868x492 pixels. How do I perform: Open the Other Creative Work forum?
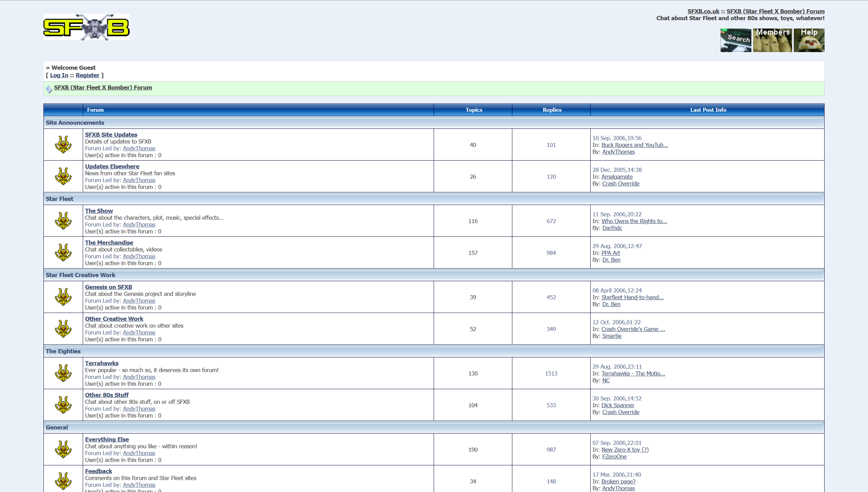(114, 319)
